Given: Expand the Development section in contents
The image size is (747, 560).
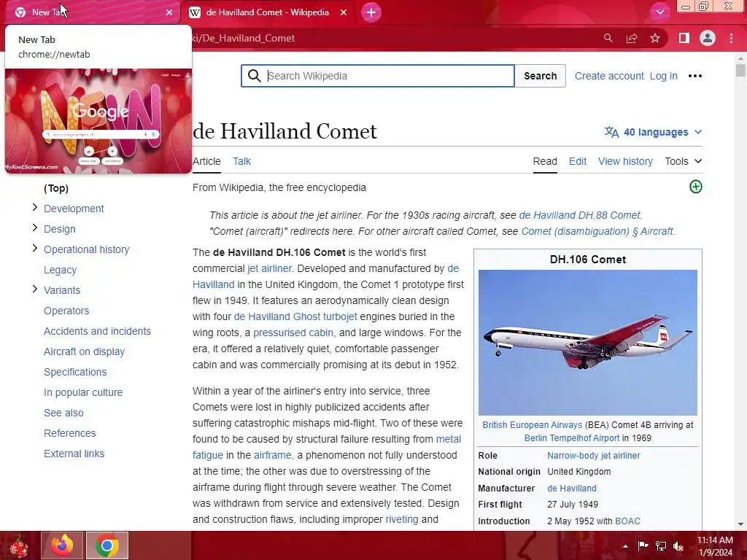Looking at the screenshot, I should click(34, 208).
